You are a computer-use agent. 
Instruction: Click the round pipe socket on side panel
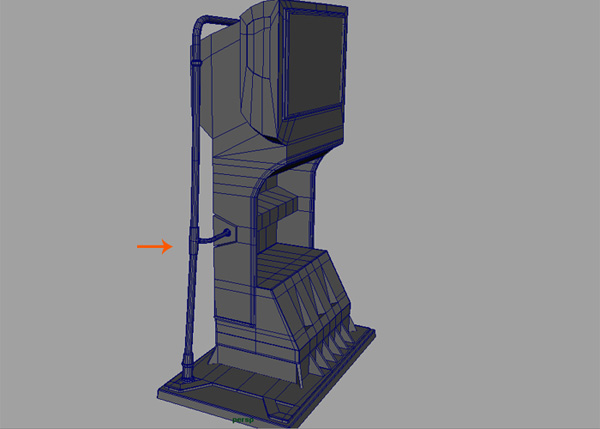[229, 232]
